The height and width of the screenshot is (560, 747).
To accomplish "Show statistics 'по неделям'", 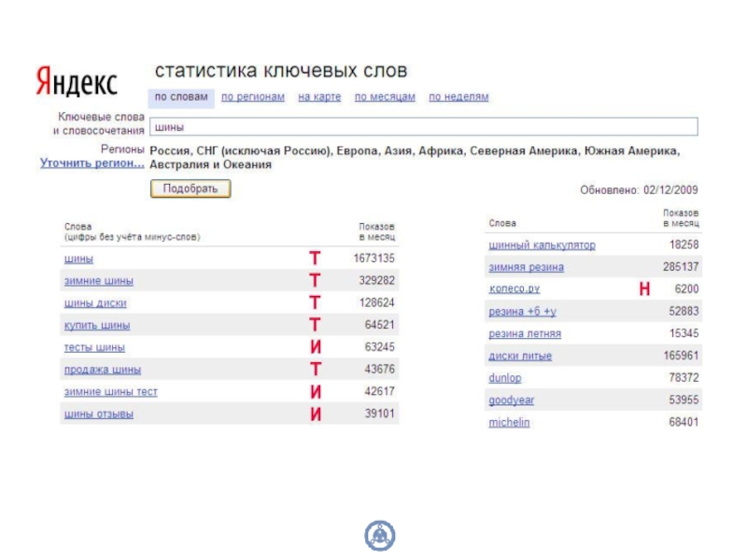I will [x=458, y=97].
